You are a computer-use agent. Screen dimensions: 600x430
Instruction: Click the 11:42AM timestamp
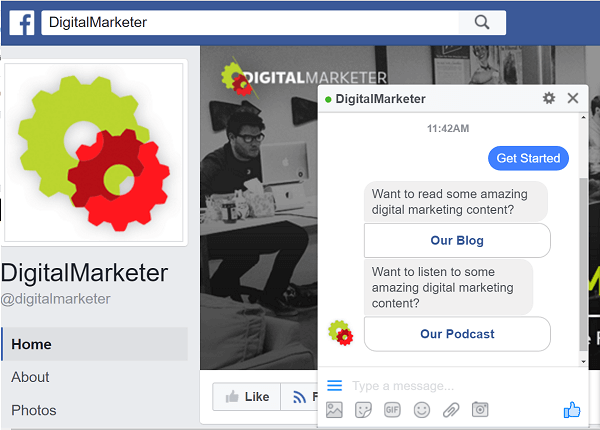pyautogui.click(x=448, y=128)
